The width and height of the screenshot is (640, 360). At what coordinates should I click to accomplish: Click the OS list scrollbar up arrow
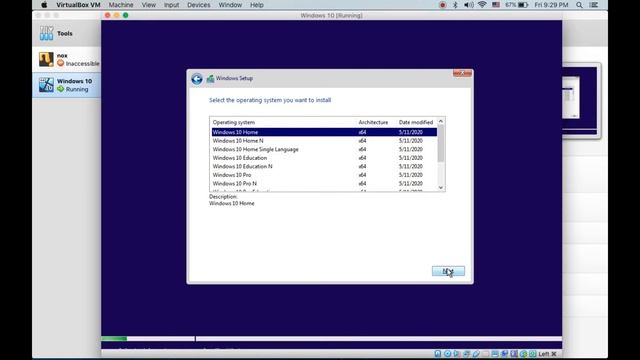[441, 121]
